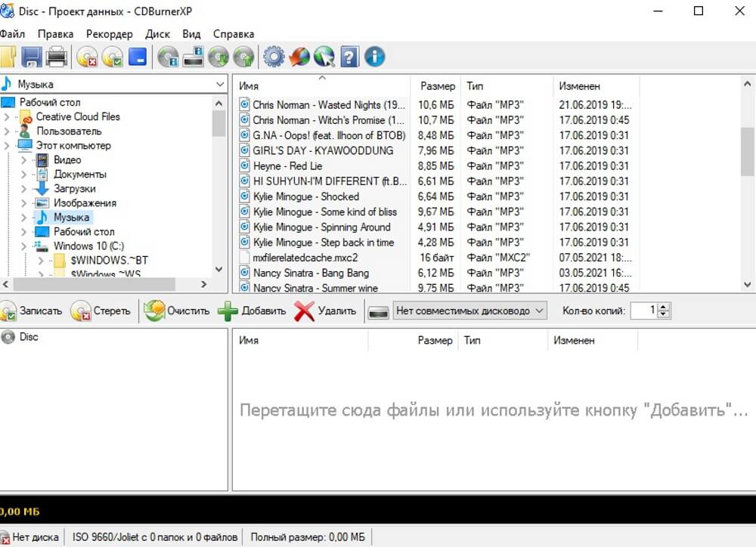Click the Очистить button

[177, 311]
